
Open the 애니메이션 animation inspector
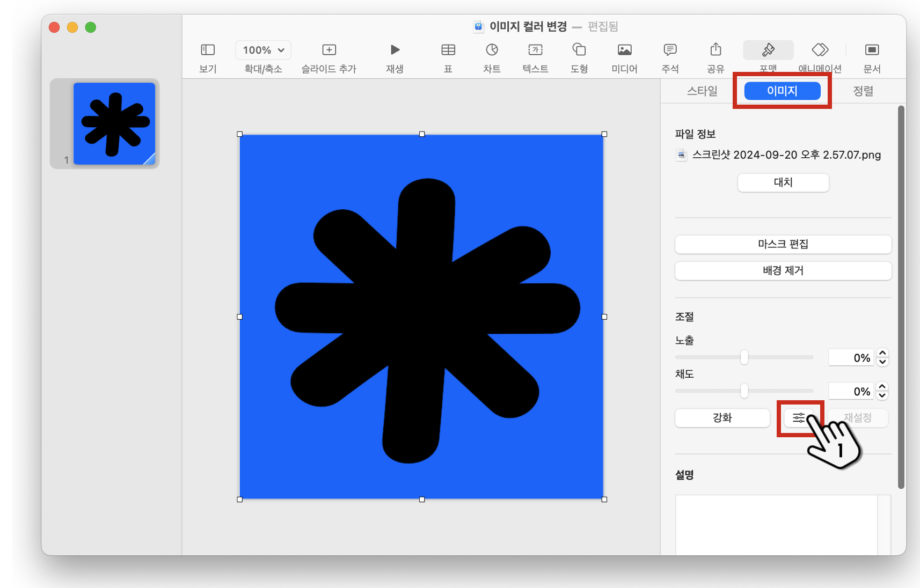820,50
